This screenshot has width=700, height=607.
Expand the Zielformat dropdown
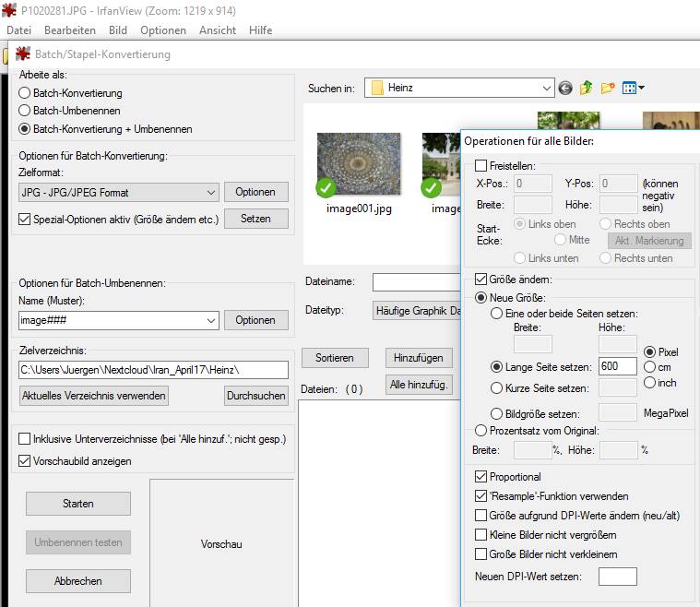point(209,193)
